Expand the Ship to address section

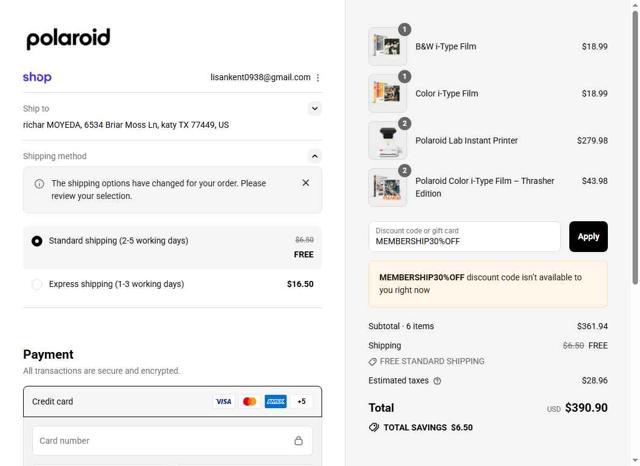coord(314,108)
